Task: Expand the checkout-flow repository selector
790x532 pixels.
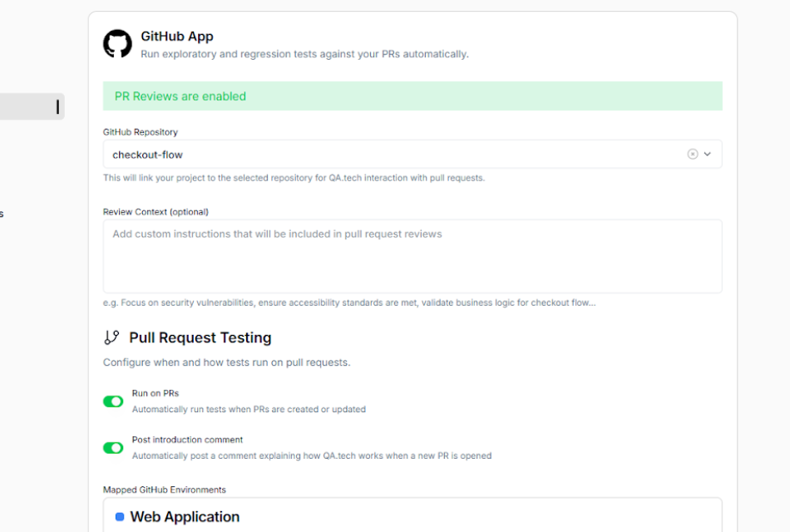Action: 333,154
